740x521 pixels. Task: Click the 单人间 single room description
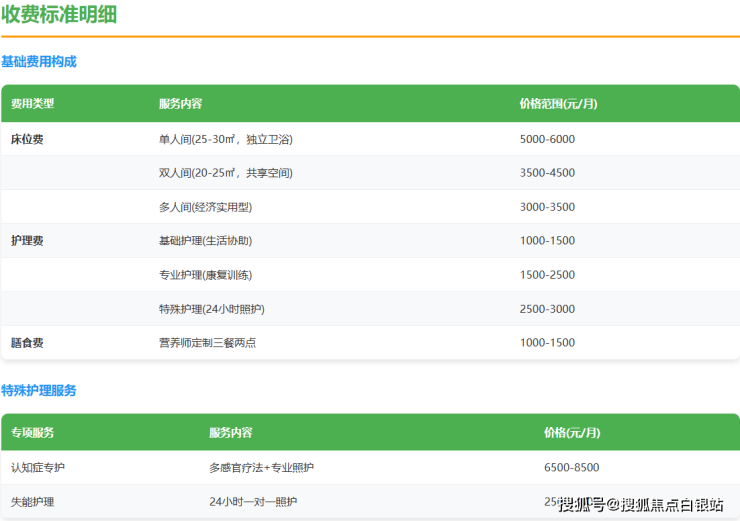(x=225, y=139)
